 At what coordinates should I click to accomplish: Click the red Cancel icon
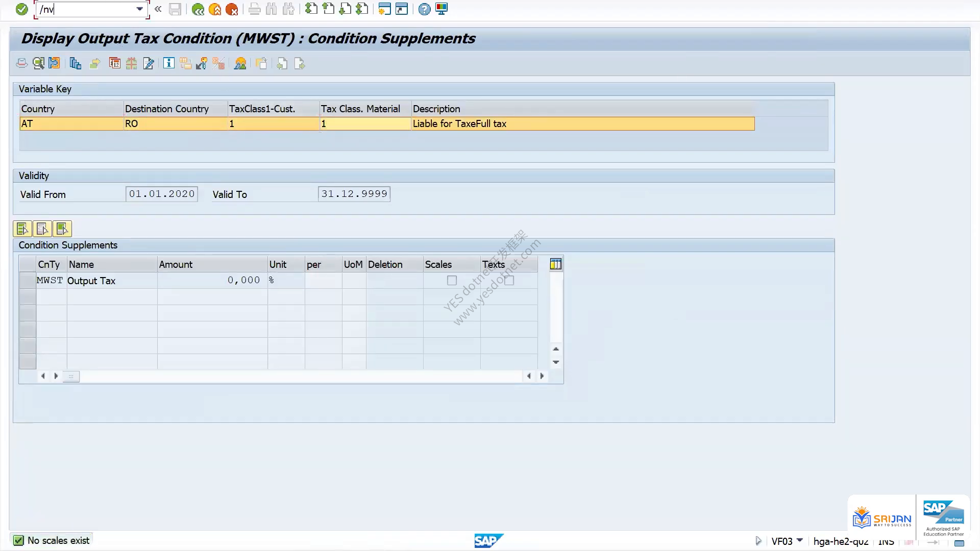tap(232, 9)
